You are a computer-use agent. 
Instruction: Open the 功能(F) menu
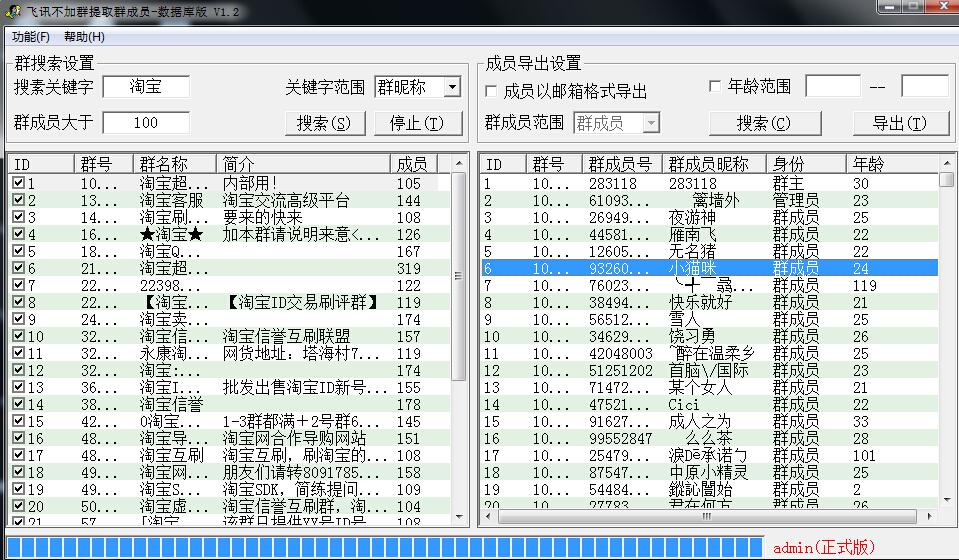[31, 37]
